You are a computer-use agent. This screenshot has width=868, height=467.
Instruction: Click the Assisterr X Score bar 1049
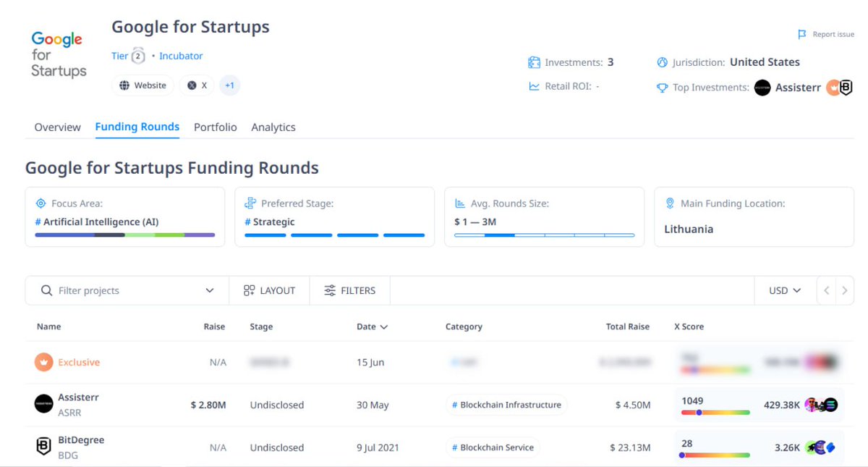click(x=715, y=413)
